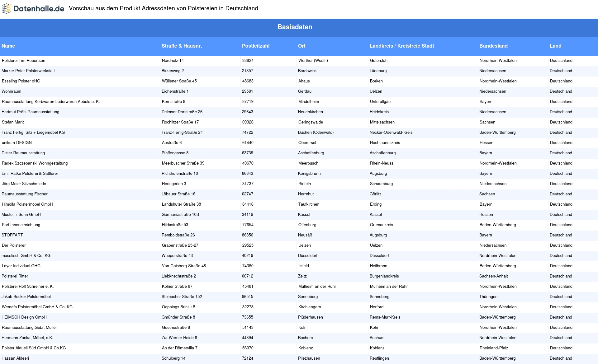Click the Datenhalle.de logo icon

7,9
